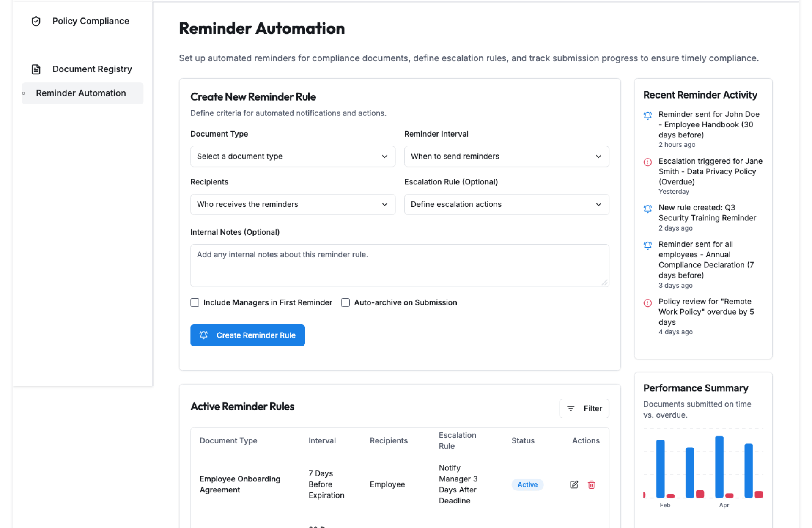Image resolution: width=812 pixels, height=528 pixels.
Task: Open the Recipients dropdown
Action: click(292, 204)
